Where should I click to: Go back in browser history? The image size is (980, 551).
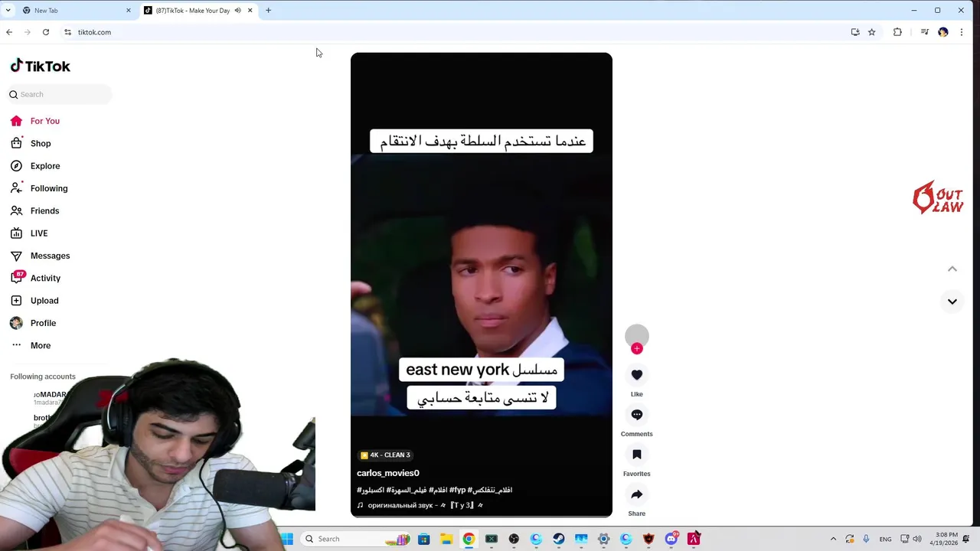click(9, 32)
